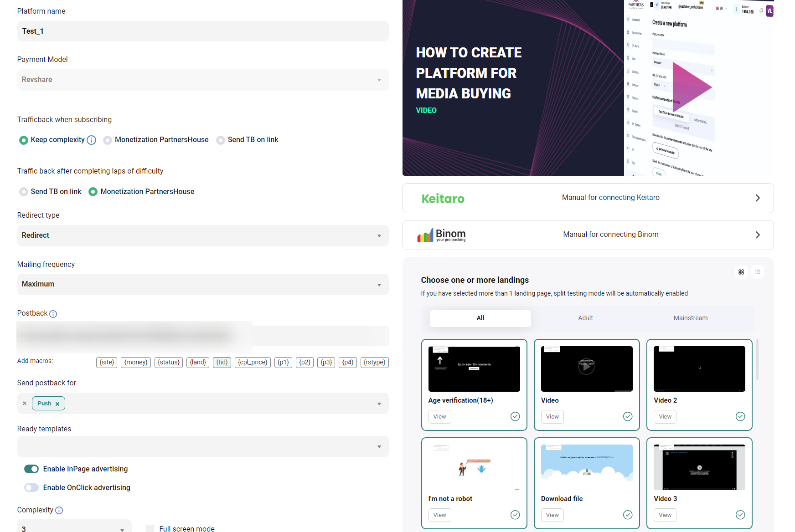
Task: Switch landings to grid view
Action: pos(741,272)
